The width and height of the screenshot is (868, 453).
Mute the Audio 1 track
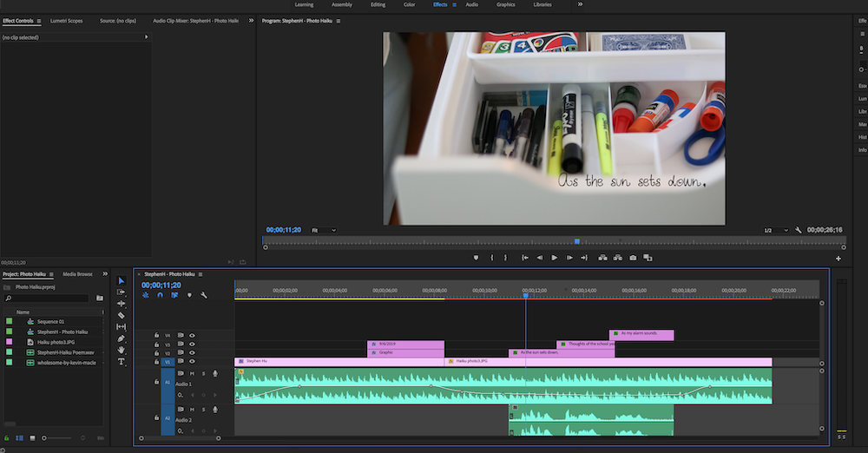pyautogui.click(x=192, y=373)
